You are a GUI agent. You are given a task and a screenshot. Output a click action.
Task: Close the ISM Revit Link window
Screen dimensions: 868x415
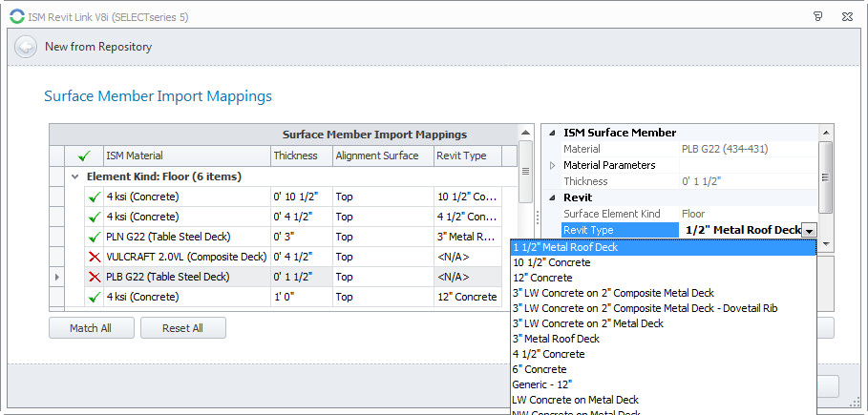pyautogui.click(x=847, y=16)
